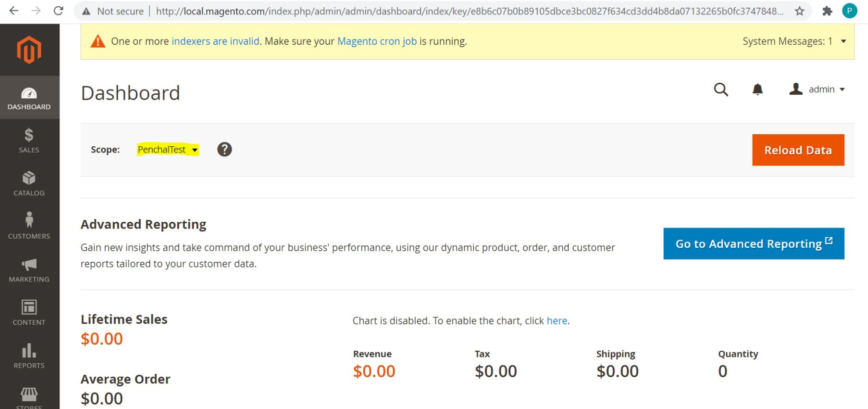The height and width of the screenshot is (409, 868).
Task: Open the 'Magento cron job' link
Action: click(x=377, y=41)
